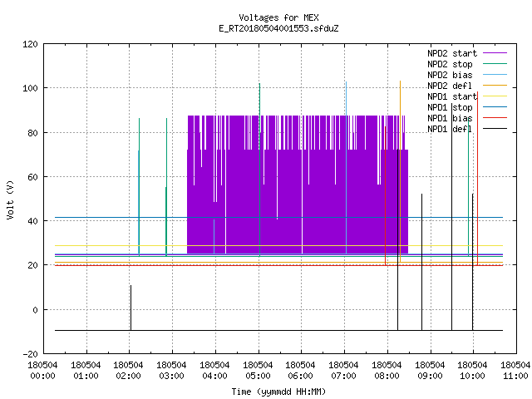Viewport: 532px width, 399px height.
Task: Click the x-axis tick label 180504 01:00
Action: [x=86, y=371]
